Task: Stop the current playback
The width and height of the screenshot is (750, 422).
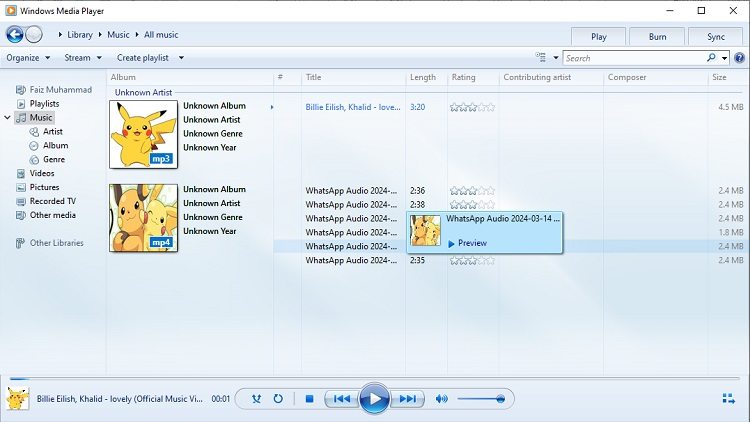Action: coord(310,399)
